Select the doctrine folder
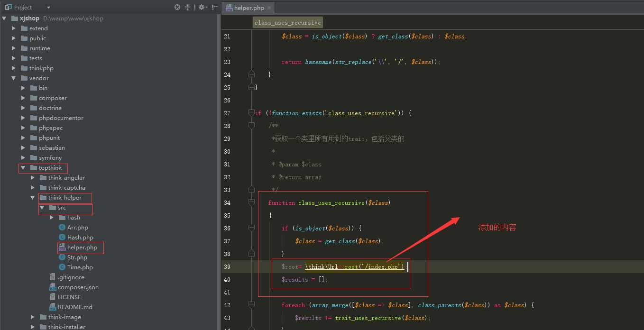Image resolution: width=644 pixels, height=330 pixels. (x=50, y=108)
